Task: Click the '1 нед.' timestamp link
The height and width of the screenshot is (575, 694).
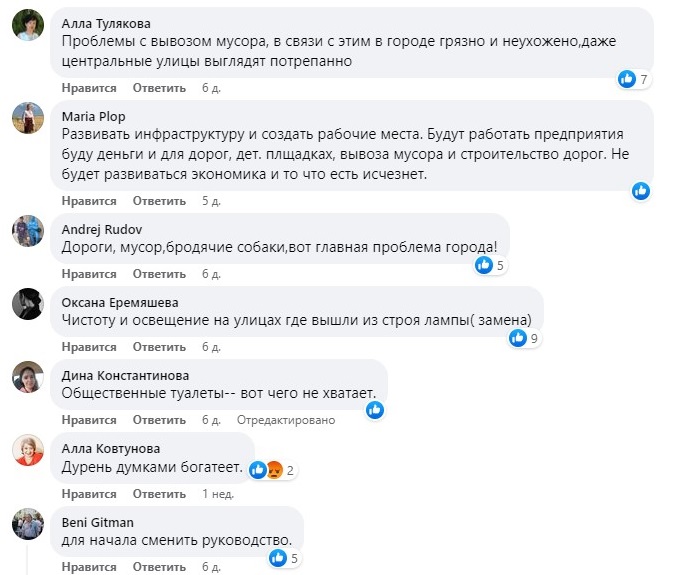Action: (218, 494)
